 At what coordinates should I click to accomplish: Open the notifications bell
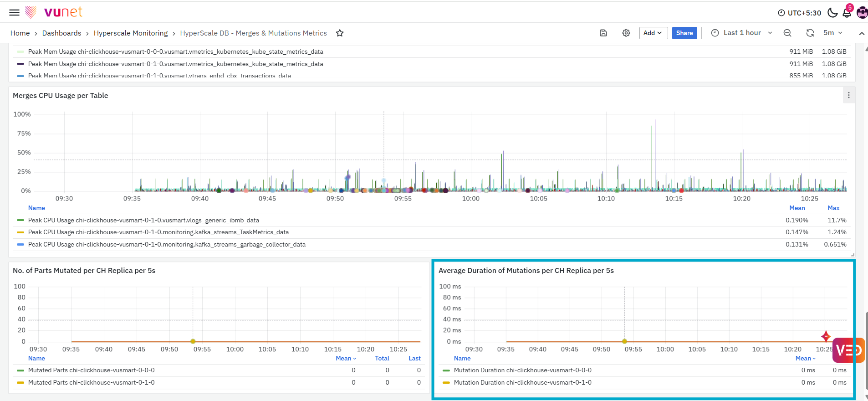(847, 13)
